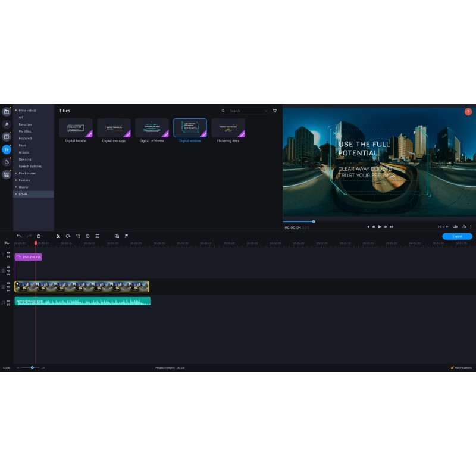Screen dimensions: 476x476
Task: Open the 16:9 aspect ratio dropdown
Action: (x=443, y=227)
